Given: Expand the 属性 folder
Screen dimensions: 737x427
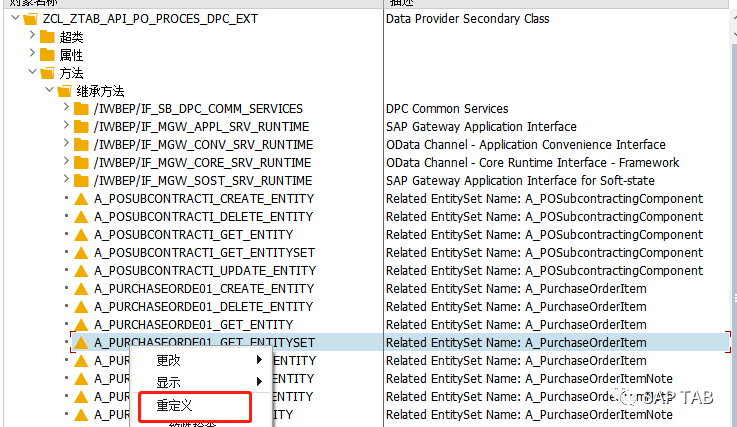Looking at the screenshot, I should click(32, 53).
